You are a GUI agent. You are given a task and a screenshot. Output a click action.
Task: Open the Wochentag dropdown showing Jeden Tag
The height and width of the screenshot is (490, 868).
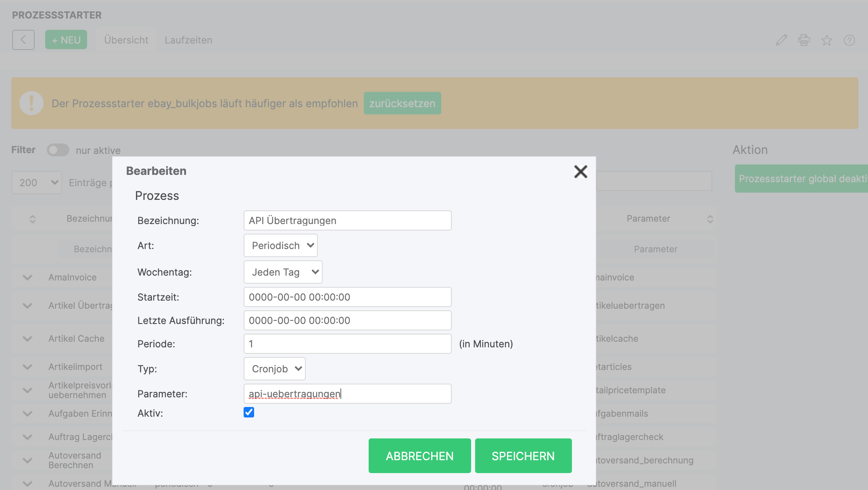[x=283, y=272]
